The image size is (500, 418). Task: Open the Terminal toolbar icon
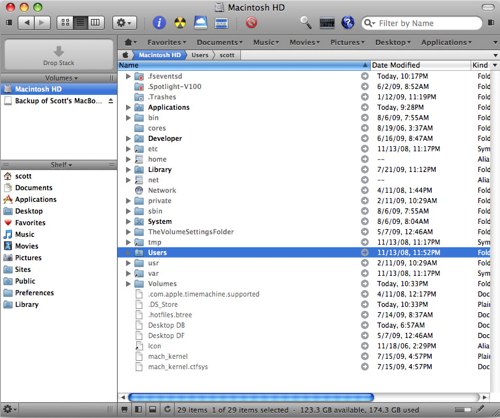327,23
